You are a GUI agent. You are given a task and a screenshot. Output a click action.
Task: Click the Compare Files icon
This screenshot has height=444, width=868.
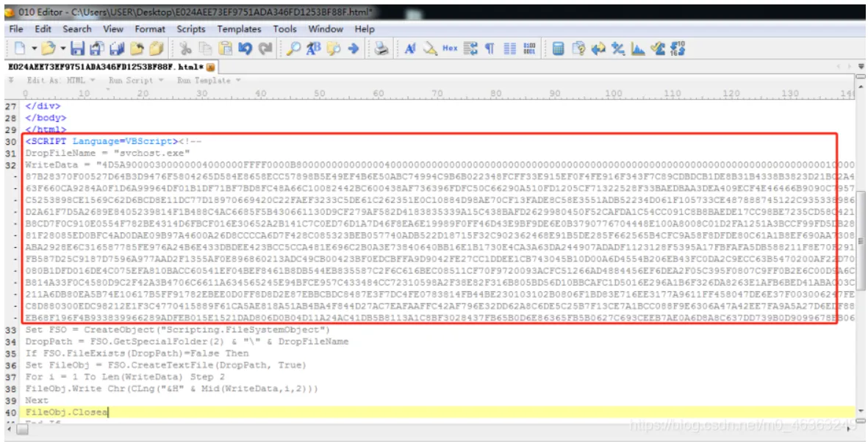(578, 49)
